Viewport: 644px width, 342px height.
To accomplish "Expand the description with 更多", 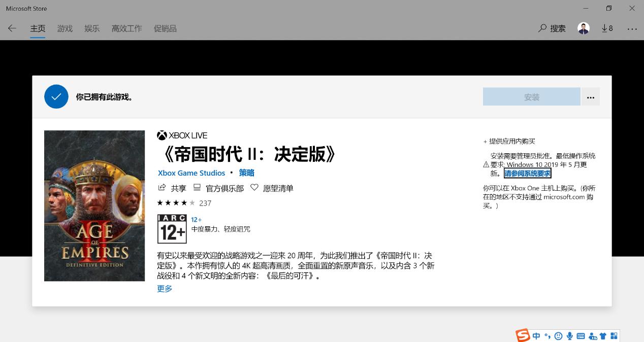I will pyautogui.click(x=164, y=288).
